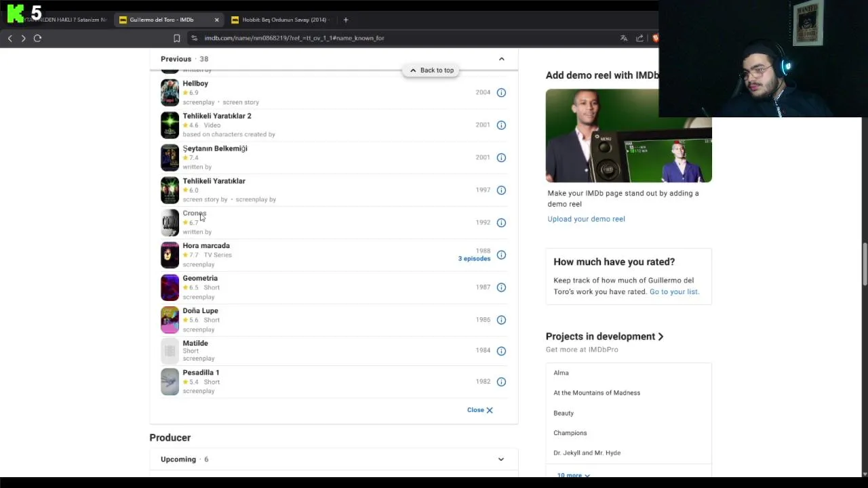This screenshot has width=868, height=488.
Task: Close the expanded writer credits list
Action: [x=479, y=410]
